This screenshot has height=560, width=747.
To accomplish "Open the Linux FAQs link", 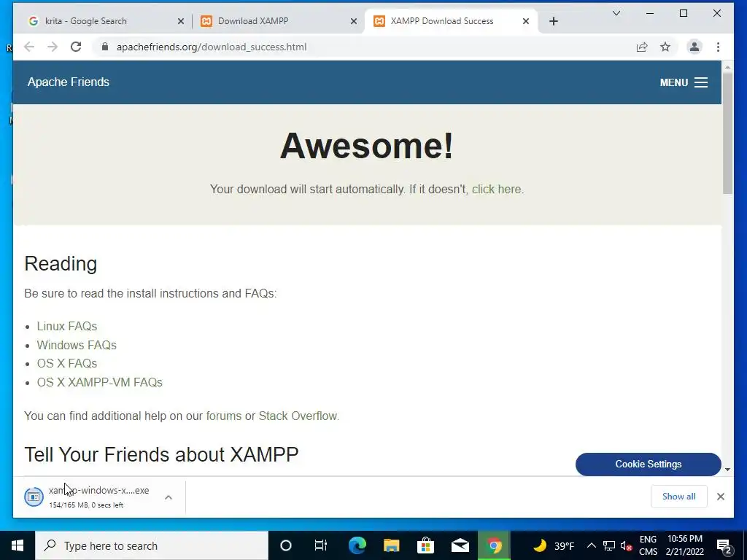I will (67, 326).
